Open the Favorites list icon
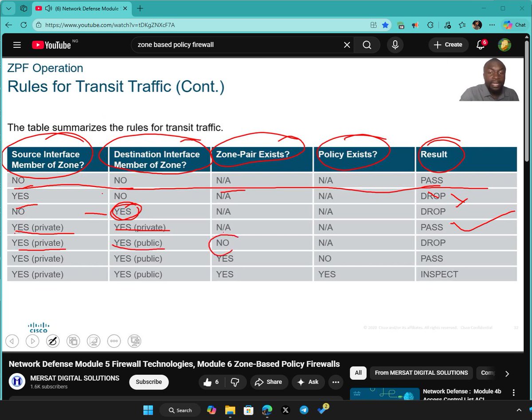The height and width of the screenshot is (420, 532). [x=462, y=25]
